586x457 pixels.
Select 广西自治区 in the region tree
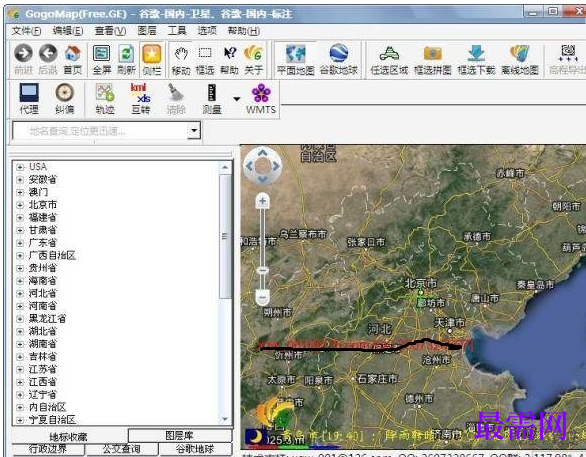tap(52, 256)
